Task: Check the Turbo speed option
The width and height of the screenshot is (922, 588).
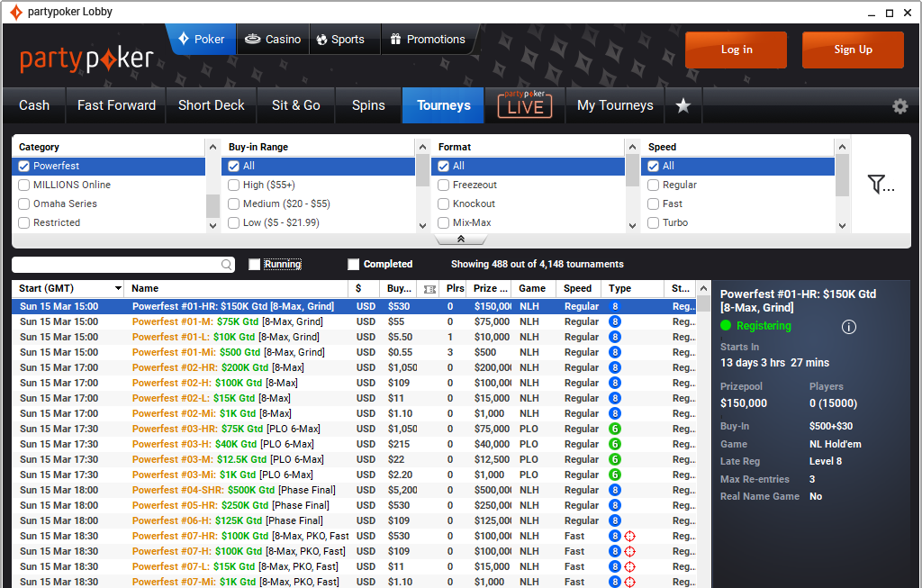Action: click(x=653, y=222)
